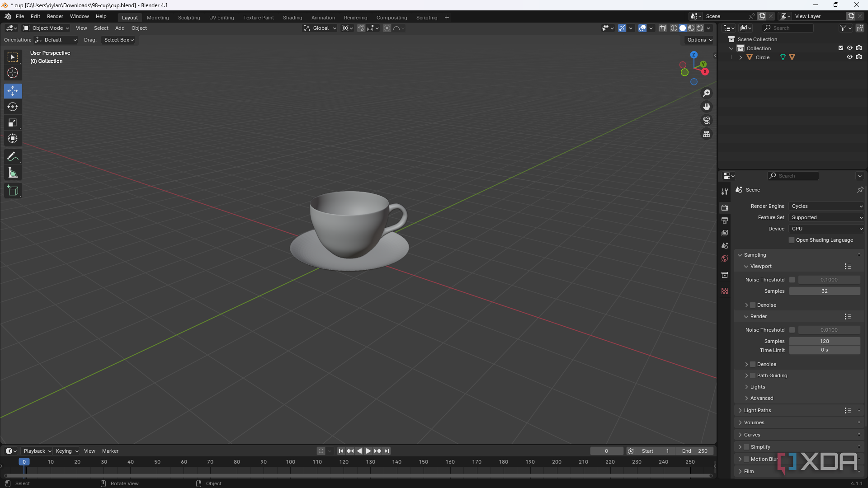The width and height of the screenshot is (868, 488).
Task: Toggle Open Shading Language checkbox
Action: (791, 239)
